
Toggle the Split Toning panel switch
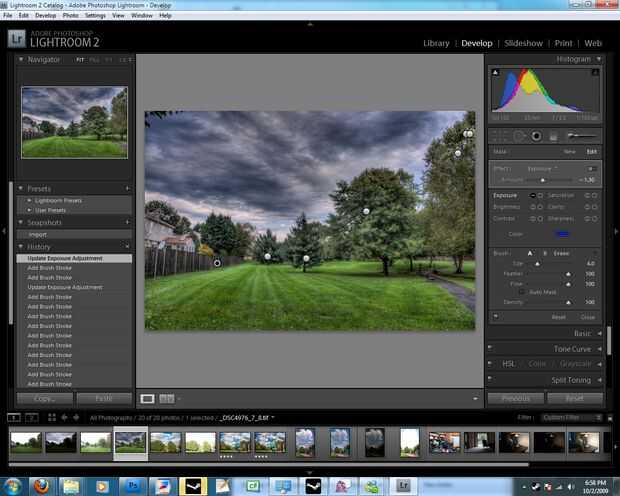click(490, 379)
